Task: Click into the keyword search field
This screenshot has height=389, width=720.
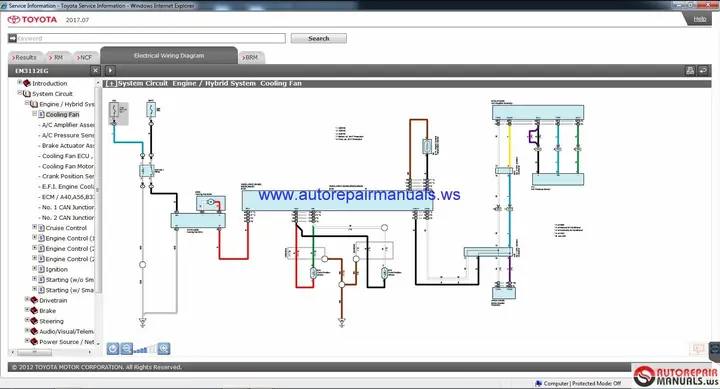Action: 151,38
